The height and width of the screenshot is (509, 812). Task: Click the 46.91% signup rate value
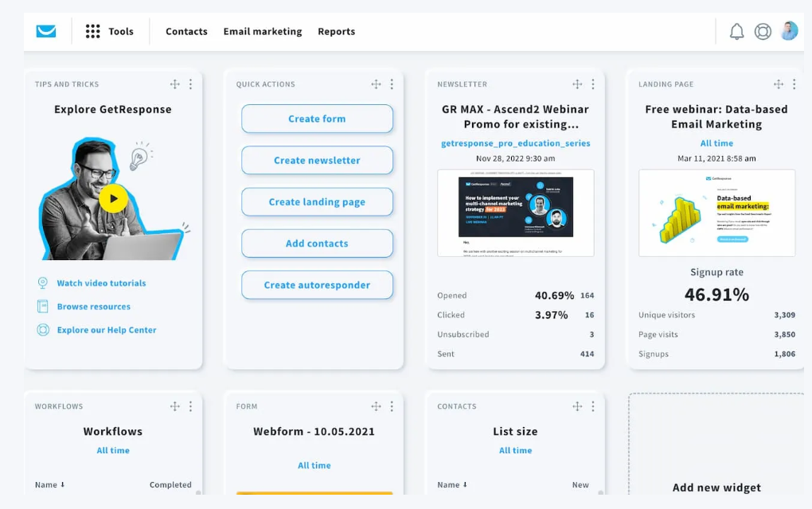(x=716, y=295)
